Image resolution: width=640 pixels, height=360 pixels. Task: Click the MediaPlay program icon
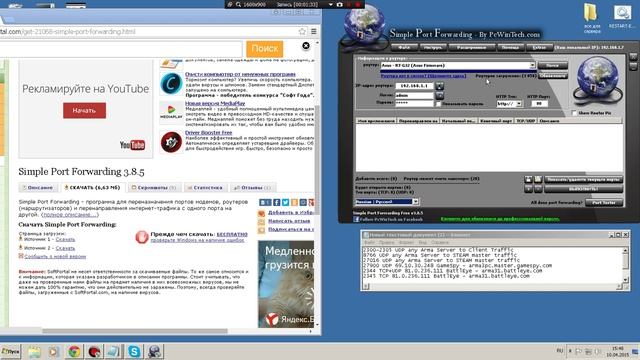click(x=171, y=112)
